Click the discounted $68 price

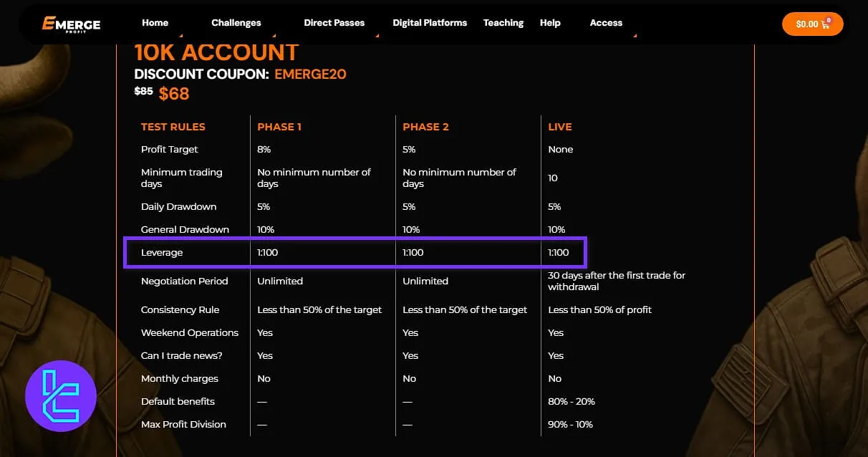174,93
